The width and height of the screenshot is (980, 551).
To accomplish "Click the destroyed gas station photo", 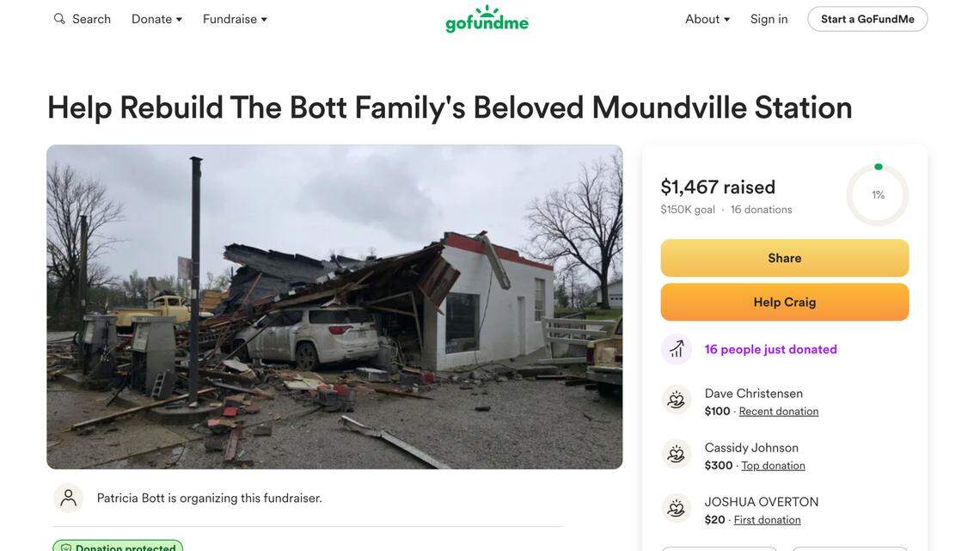I will point(334,307).
